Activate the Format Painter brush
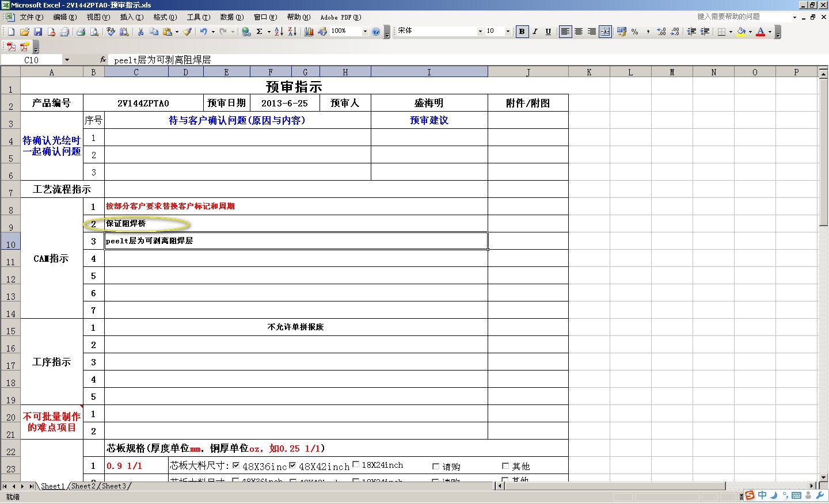The image size is (829, 504). [x=188, y=32]
